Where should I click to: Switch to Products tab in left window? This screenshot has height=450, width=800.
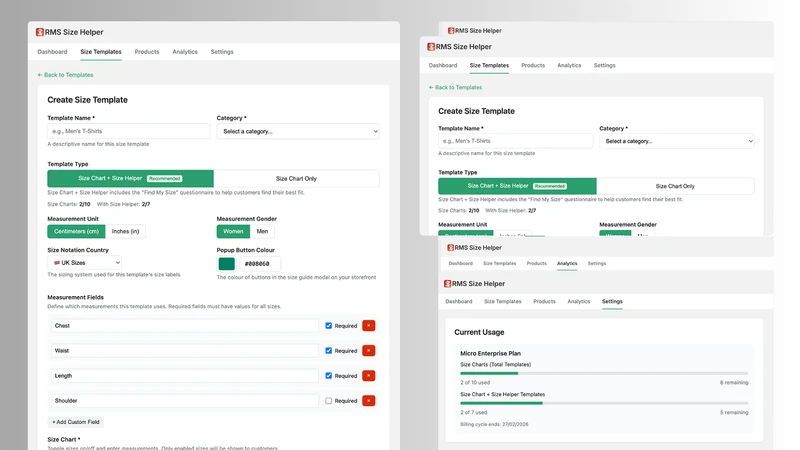coord(147,52)
